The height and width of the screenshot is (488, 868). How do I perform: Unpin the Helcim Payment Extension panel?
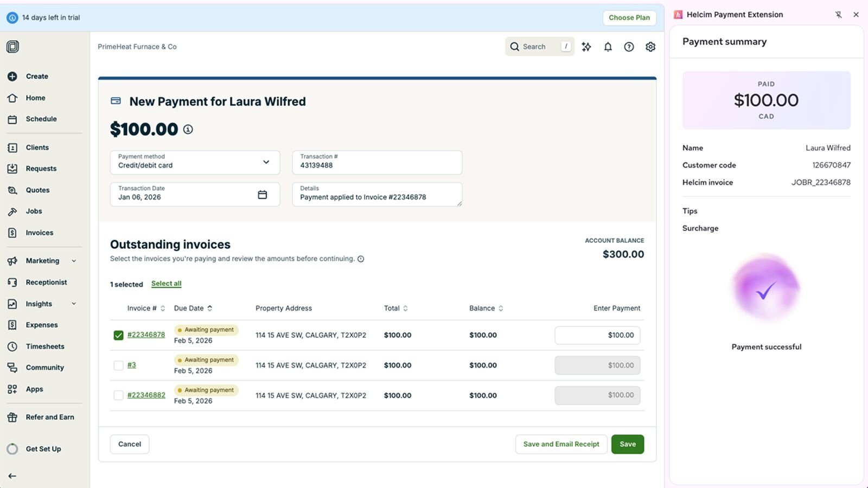click(838, 15)
